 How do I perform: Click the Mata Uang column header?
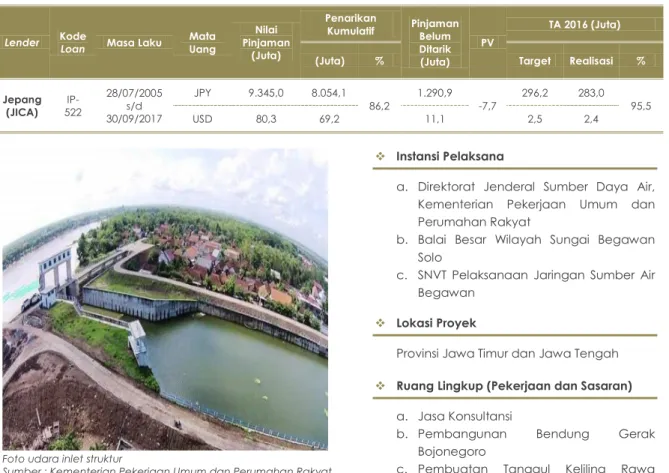click(x=202, y=43)
